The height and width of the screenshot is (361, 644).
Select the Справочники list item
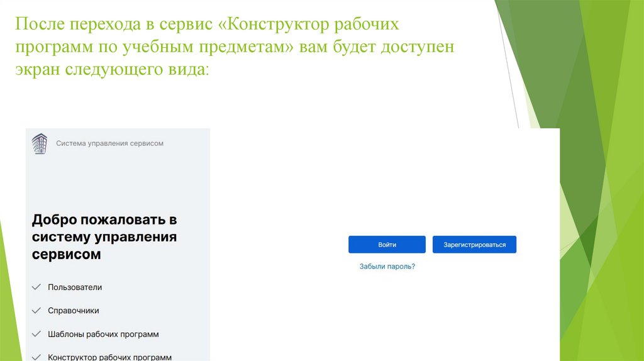[x=73, y=311]
